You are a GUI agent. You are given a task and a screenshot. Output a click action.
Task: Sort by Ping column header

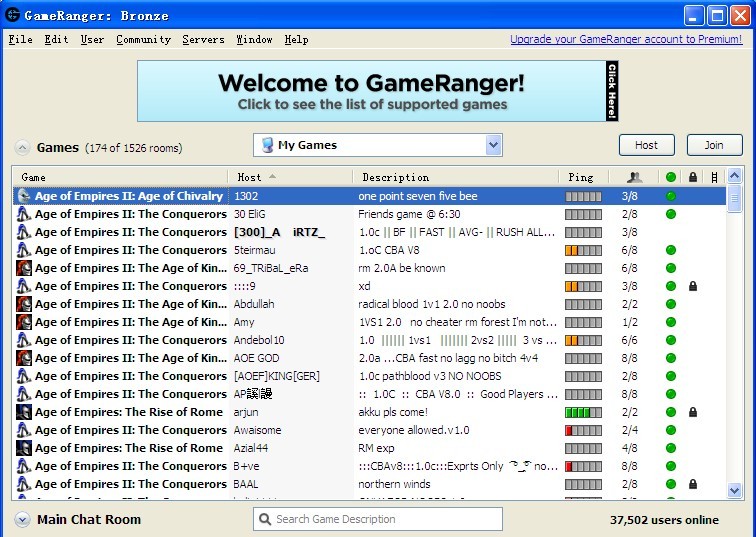point(584,177)
